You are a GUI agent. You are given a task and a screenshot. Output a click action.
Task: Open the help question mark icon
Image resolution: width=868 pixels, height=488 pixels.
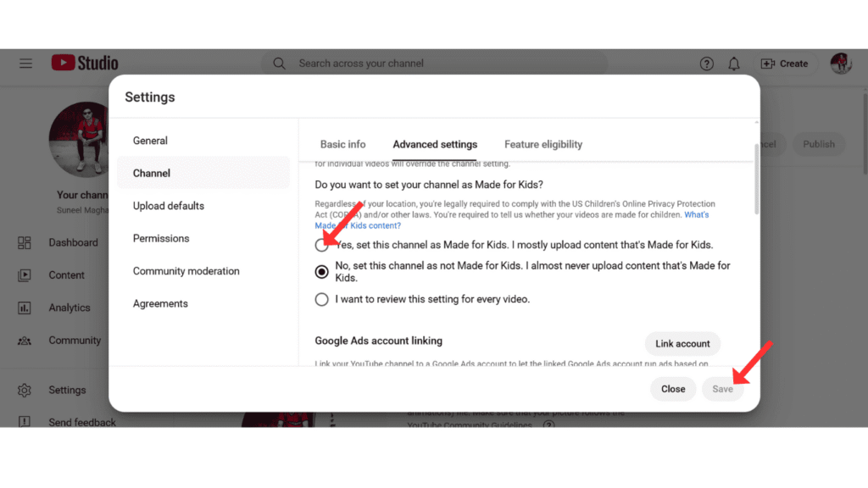[x=707, y=64]
